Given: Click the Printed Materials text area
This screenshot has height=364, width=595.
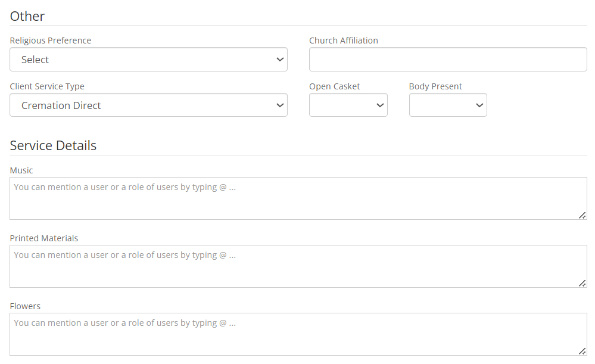Looking at the screenshot, I should coord(298,265).
